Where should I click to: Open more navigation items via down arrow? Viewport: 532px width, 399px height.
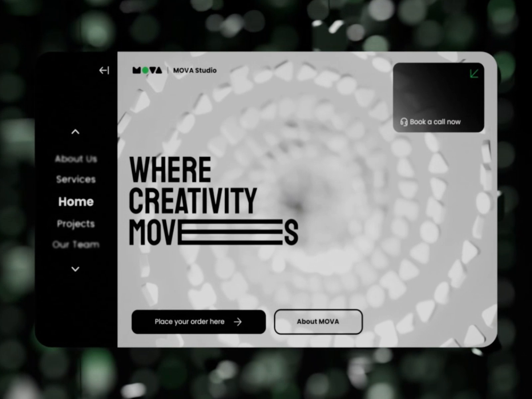[x=75, y=269]
